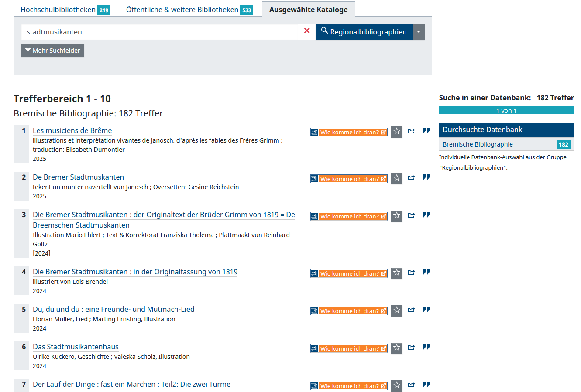Run the search with the Regionalbibliographien button
The height and width of the screenshot is (392, 581).
364,32
